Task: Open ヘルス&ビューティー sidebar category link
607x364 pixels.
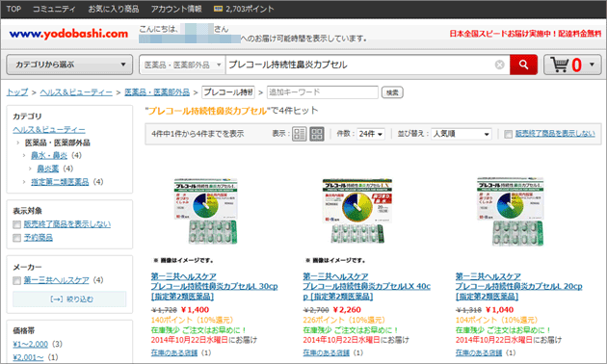Action: (x=49, y=130)
